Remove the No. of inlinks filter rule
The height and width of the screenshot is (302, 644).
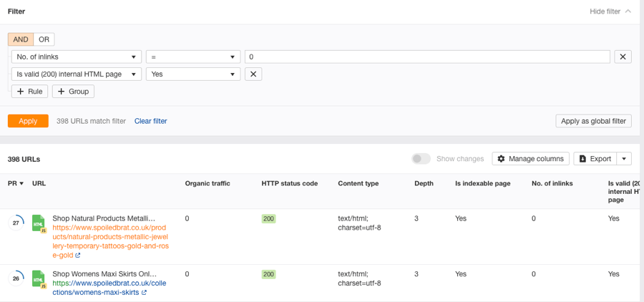(x=623, y=57)
